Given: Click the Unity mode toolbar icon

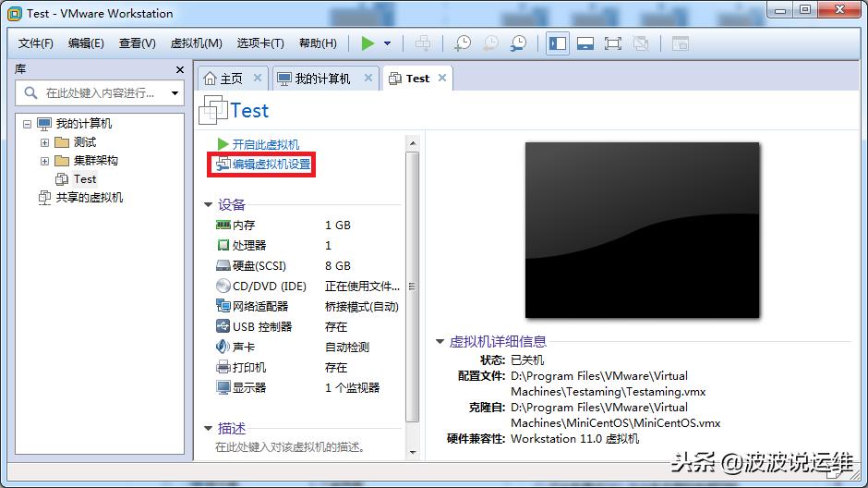Looking at the screenshot, I should tap(641, 43).
